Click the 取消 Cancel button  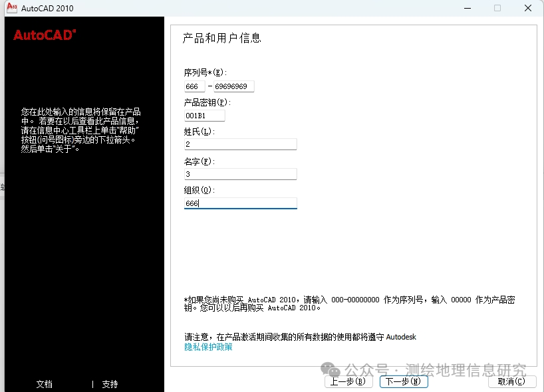[511, 381]
